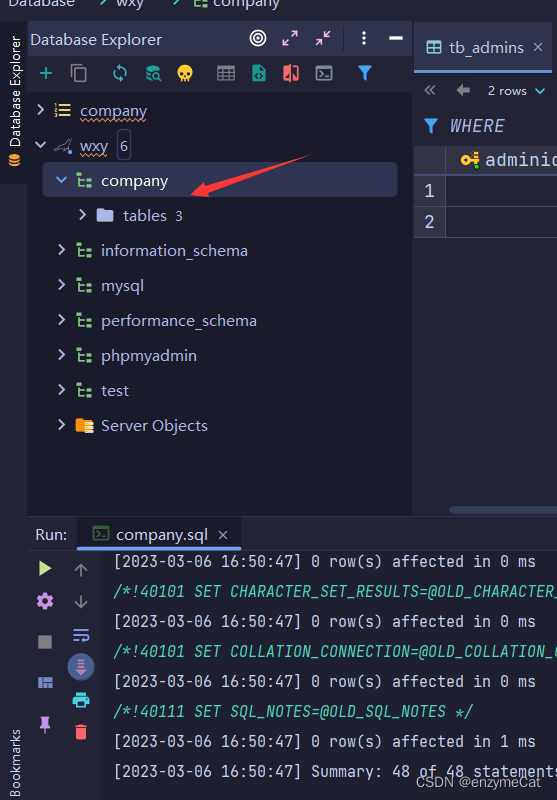
Task: Collapse the wxy data source
Action: 40,145
